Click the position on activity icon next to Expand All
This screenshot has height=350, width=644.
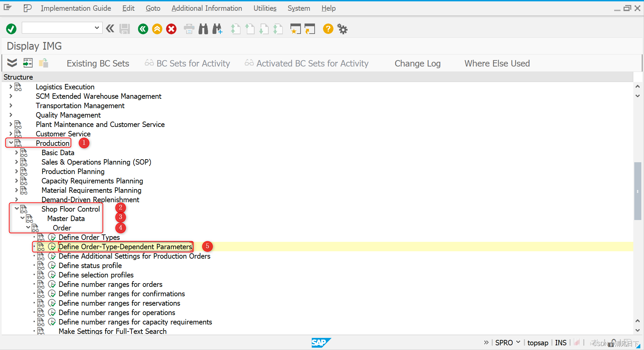click(x=28, y=63)
